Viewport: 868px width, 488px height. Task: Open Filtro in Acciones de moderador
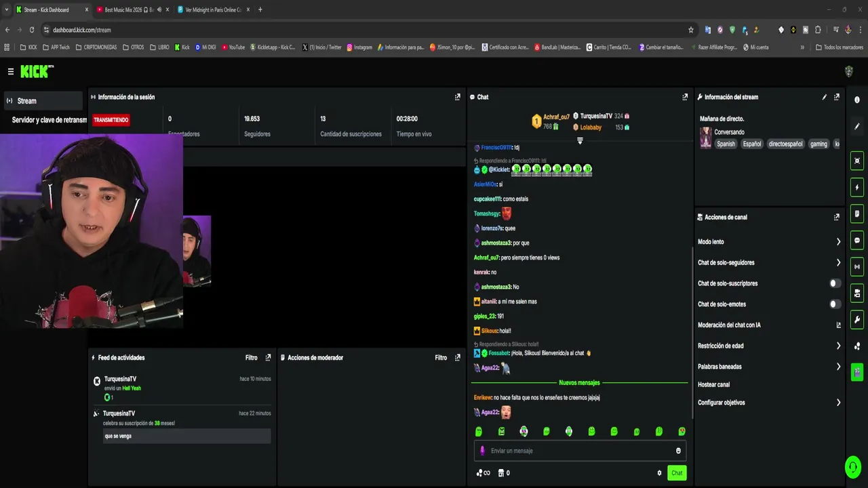tap(441, 357)
